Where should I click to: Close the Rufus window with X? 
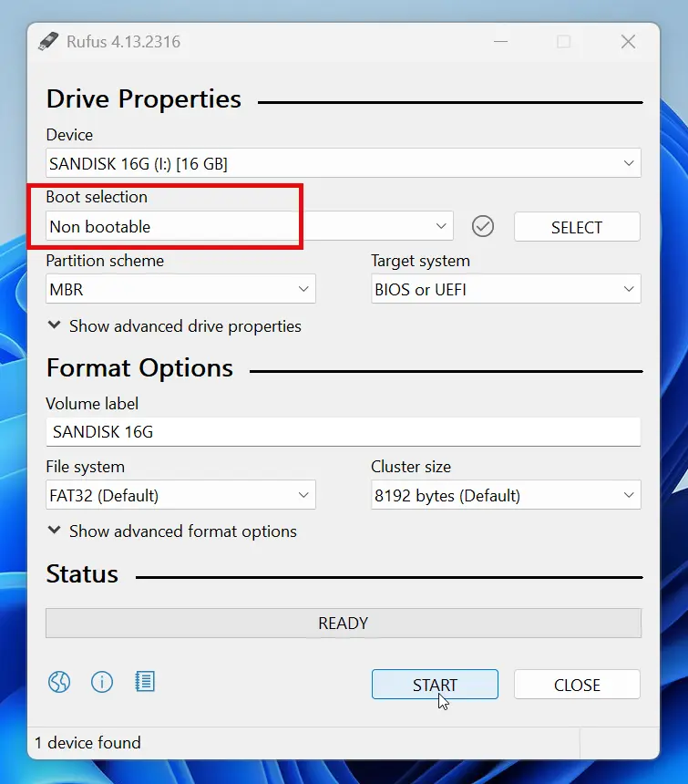[628, 42]
